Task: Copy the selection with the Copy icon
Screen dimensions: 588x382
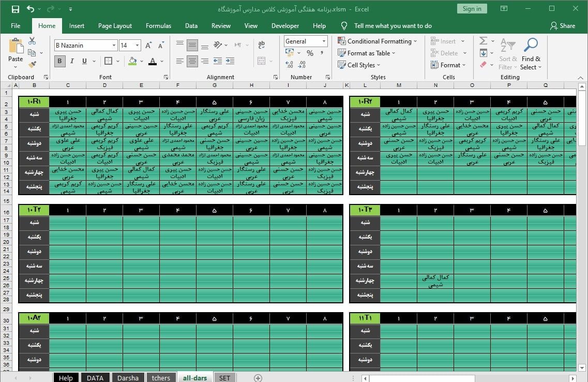Action: pyautogui.click(x=32, y=53)
